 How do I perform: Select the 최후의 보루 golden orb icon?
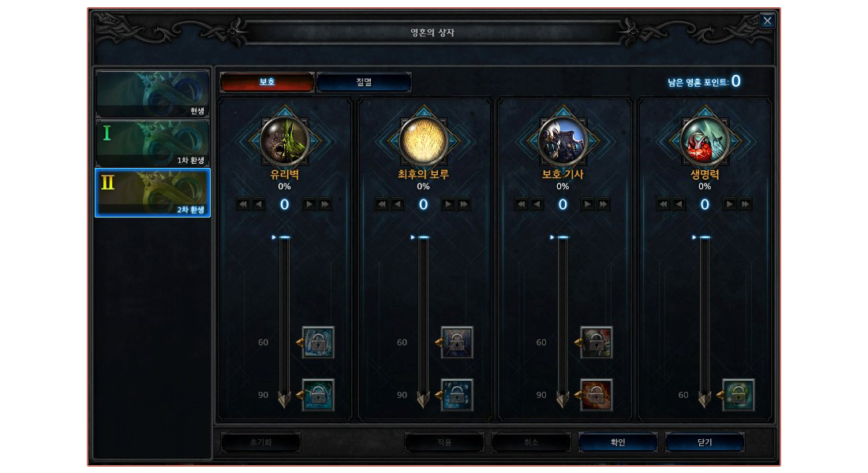click(424, 140)
